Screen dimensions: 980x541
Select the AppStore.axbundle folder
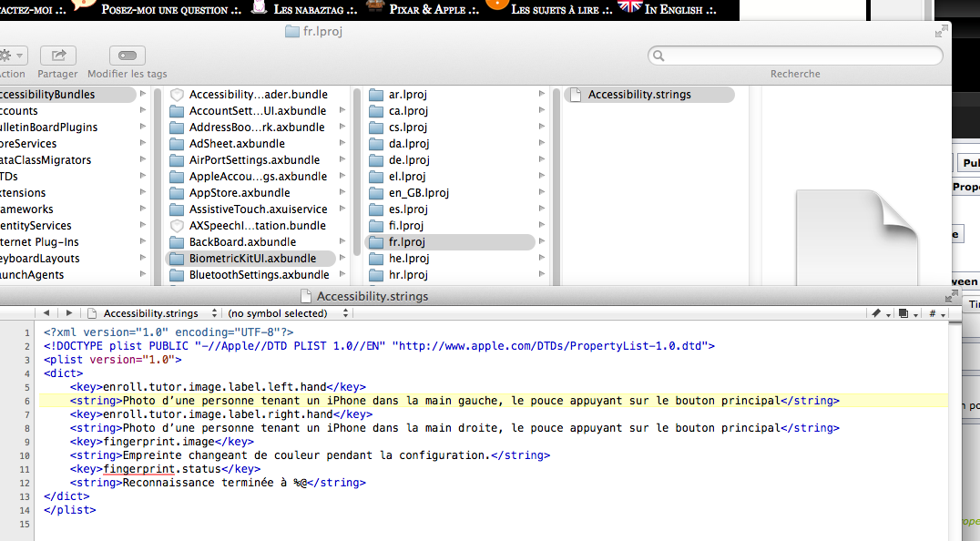[x=240, y=193]
